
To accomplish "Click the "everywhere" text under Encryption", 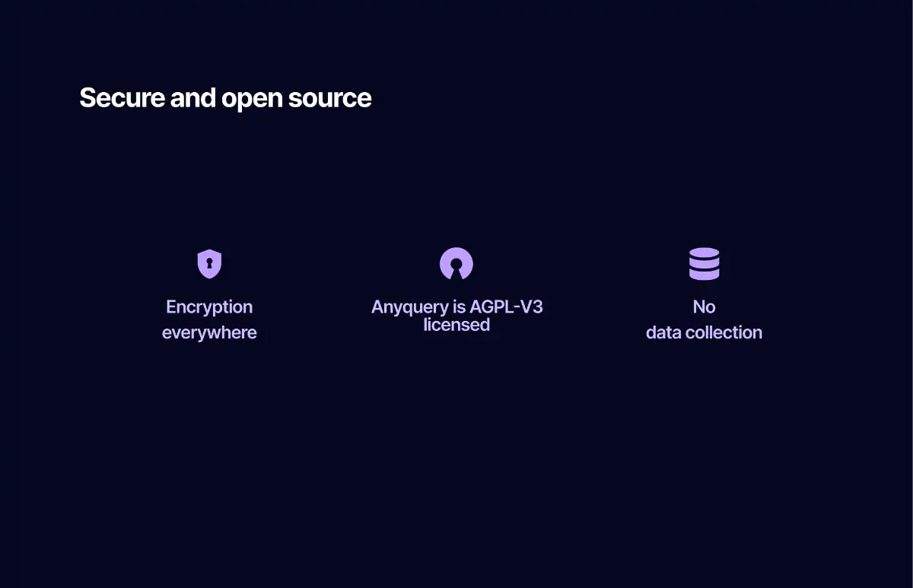I will pos(209,332).
